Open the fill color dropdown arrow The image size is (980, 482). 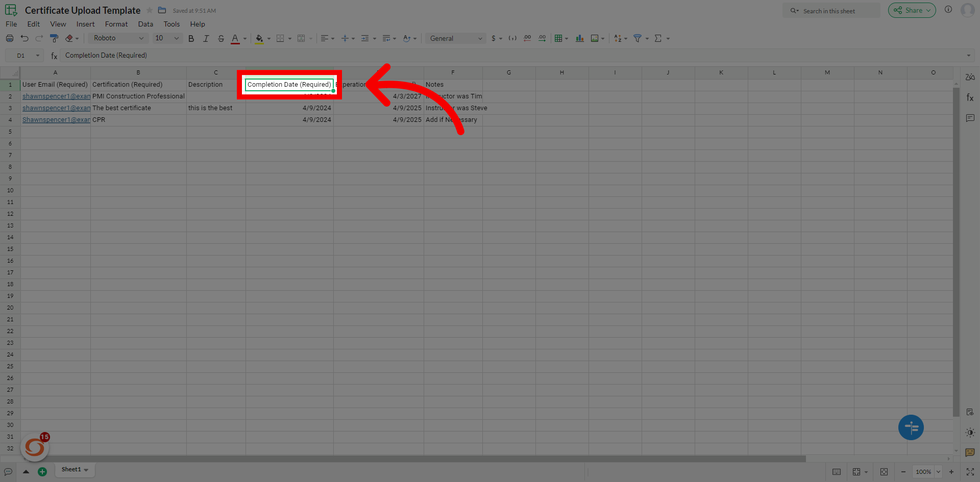point(269,39)
